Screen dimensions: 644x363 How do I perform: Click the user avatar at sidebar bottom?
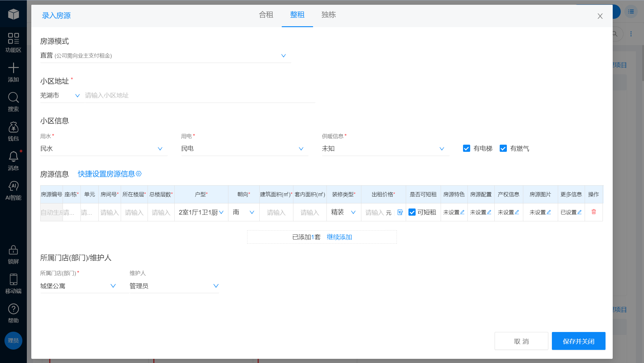(x=13, y=340)
